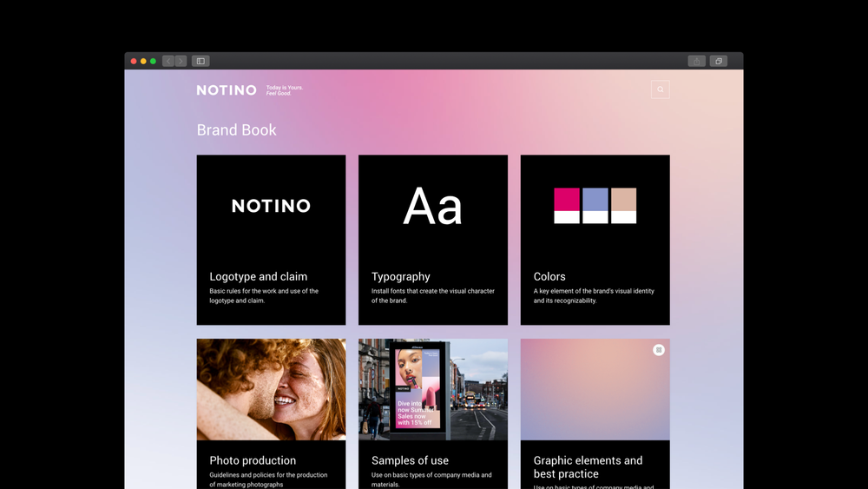Open the Logotype and claim card
The height and width of the screenshot is (489, 868).
[x=271, y=240]
